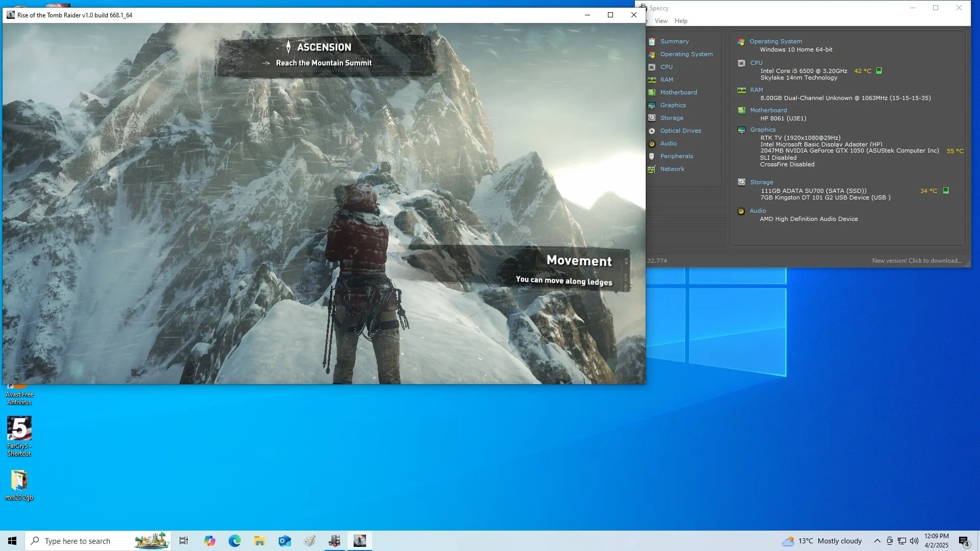Click the SSD temperature indicator icon
Viewport: 980px width, 551px height.
coord(946,190)
